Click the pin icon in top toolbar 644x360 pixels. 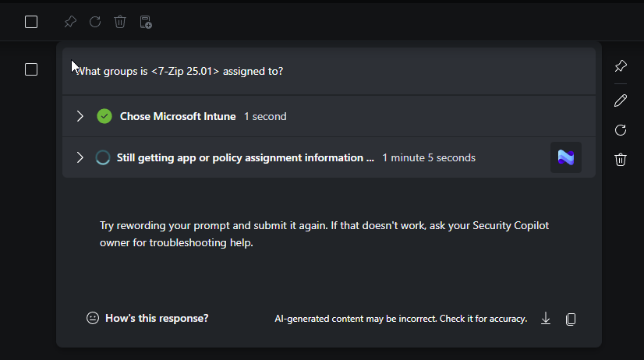70,22
